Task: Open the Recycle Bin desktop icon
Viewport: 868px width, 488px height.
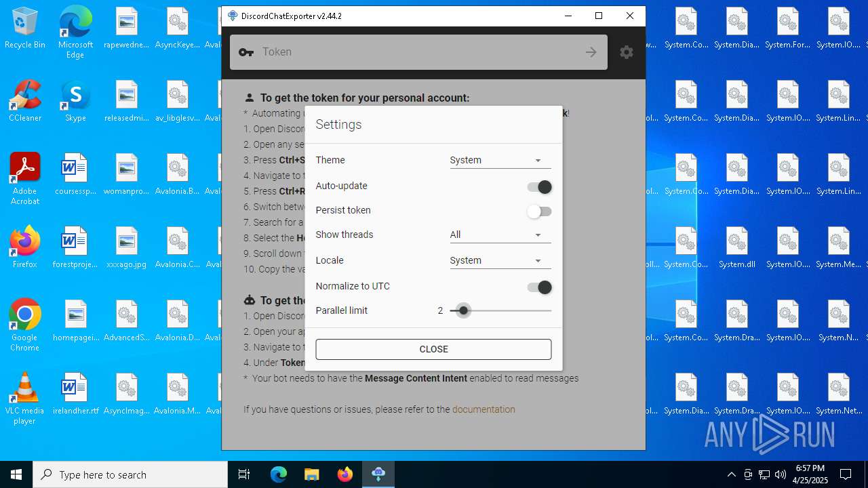Action: [25, 28]
